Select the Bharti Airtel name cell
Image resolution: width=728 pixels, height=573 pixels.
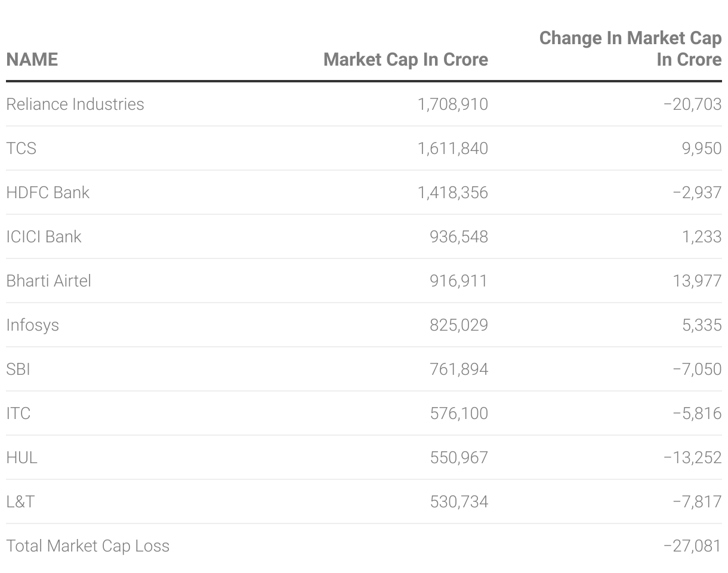click(49, 281)
